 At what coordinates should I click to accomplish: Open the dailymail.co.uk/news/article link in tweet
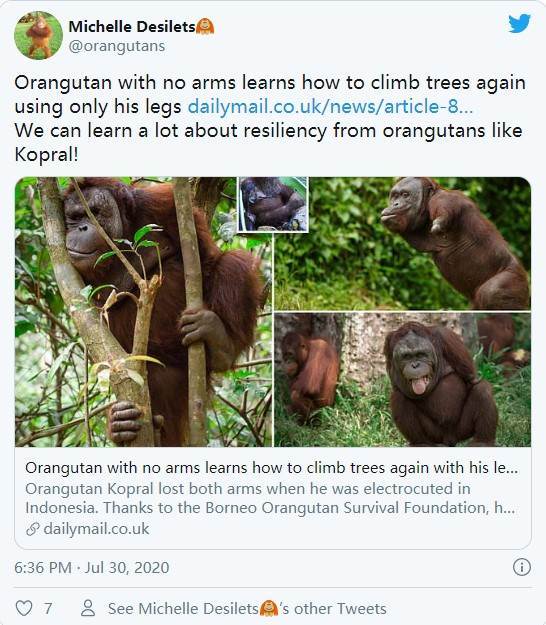[330, 106]
